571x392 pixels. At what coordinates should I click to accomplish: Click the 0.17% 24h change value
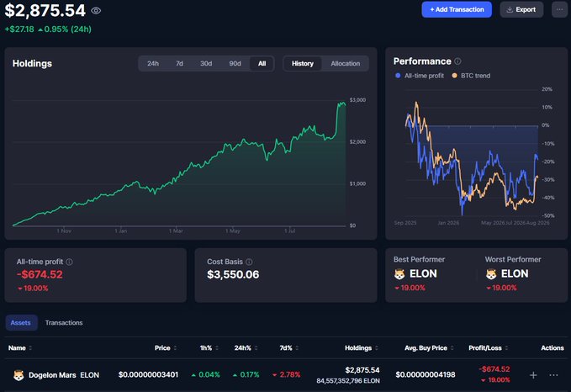(246, 374)
